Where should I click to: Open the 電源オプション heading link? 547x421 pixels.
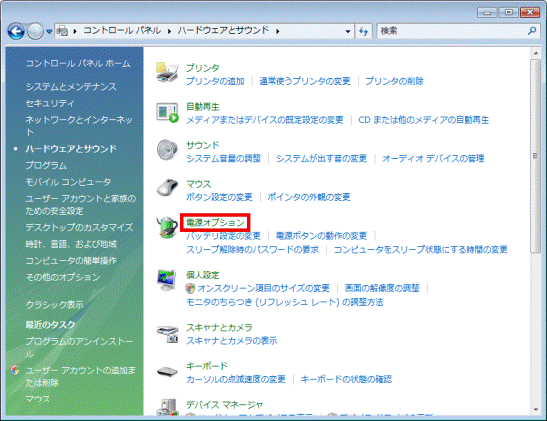[x=215, y=223]
